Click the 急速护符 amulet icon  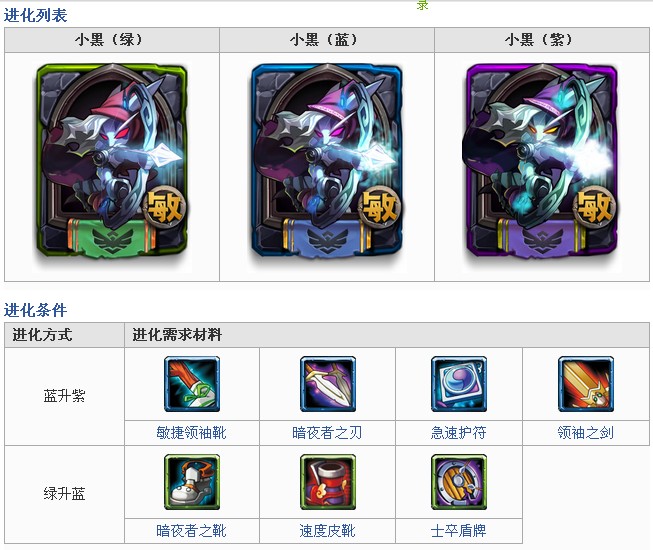point(459,384)
